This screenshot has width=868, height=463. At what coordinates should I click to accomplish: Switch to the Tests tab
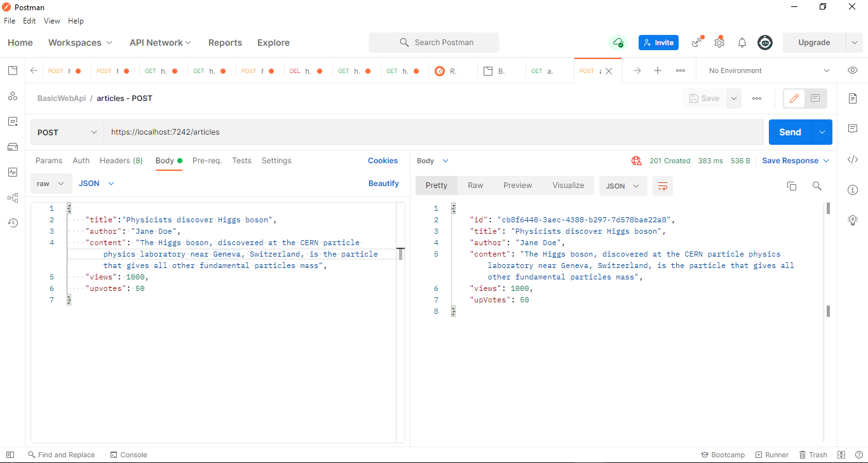coord(241,161)
